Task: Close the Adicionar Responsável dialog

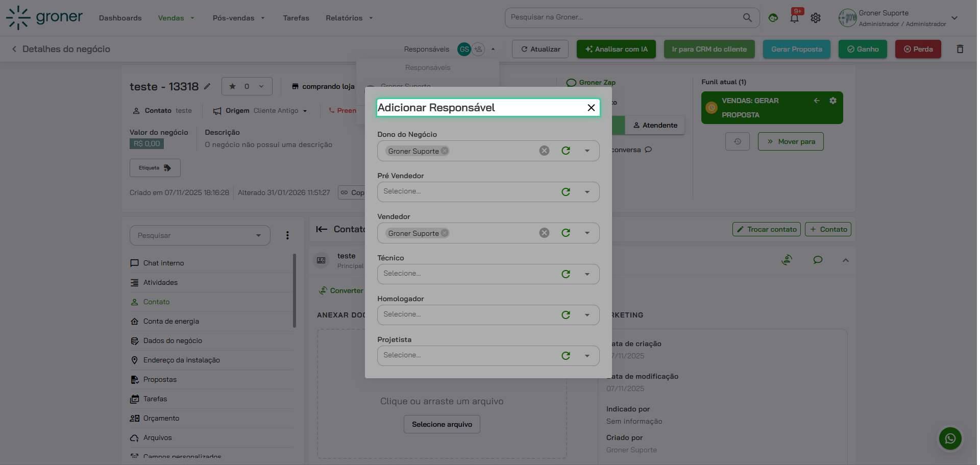Action: (591, 108)
